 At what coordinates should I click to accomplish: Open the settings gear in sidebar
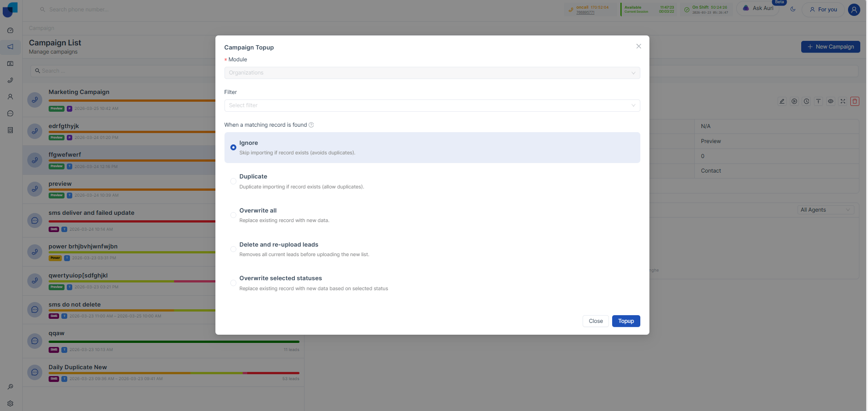tap(10, 403)
